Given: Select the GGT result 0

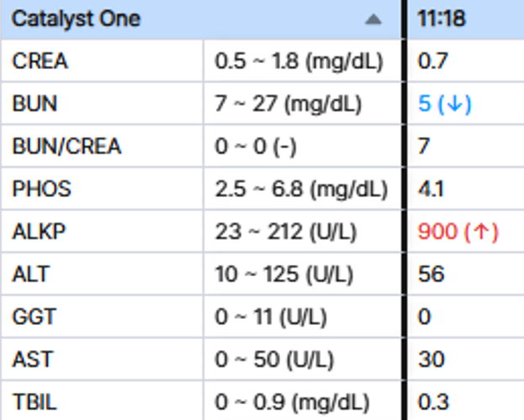Looking at the screenshot, I should coord(425,316).
